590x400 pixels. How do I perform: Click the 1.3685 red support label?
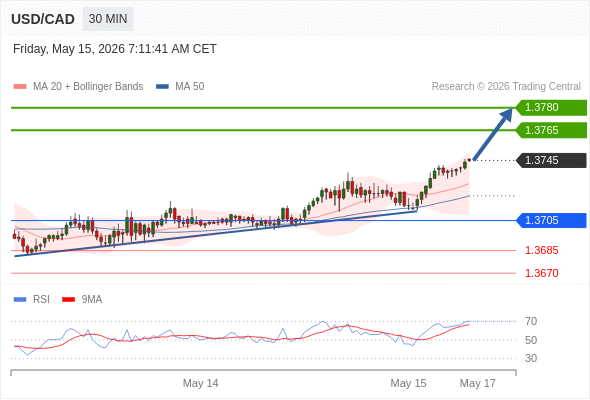[x=541, y=250]
